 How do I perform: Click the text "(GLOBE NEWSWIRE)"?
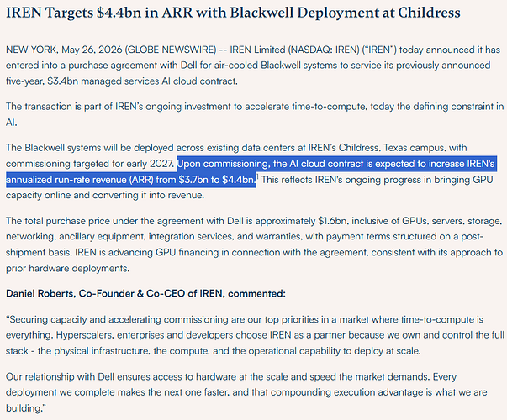171,50
